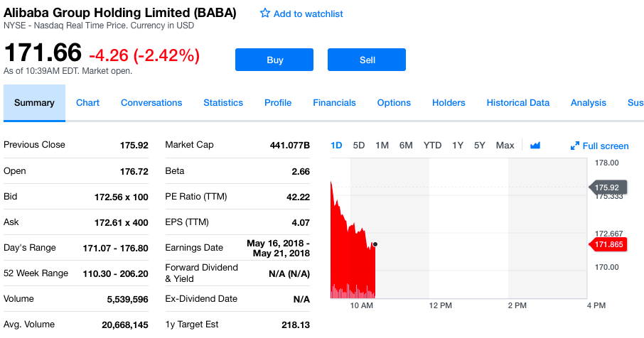Open the Chart tab
This screenshot has height=338, width=644.
pos(87,103)
